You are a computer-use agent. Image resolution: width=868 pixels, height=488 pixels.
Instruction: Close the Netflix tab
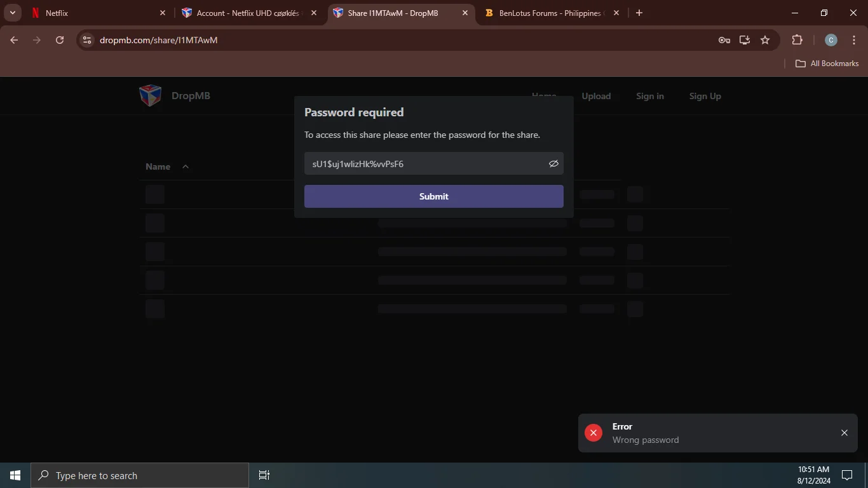pyautogui.click(x=163, y=13)
